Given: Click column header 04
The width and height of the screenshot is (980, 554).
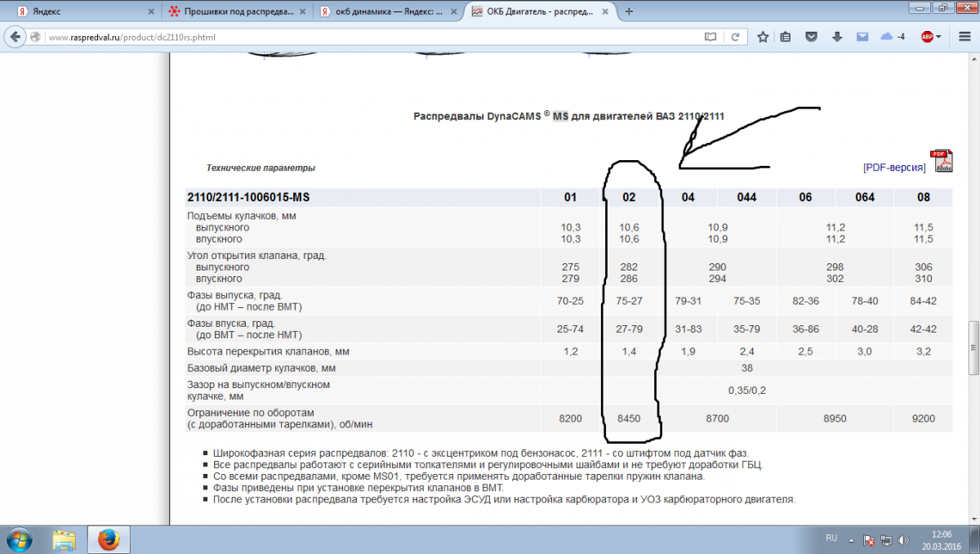Looking at the screenshot, I should 688,198.
